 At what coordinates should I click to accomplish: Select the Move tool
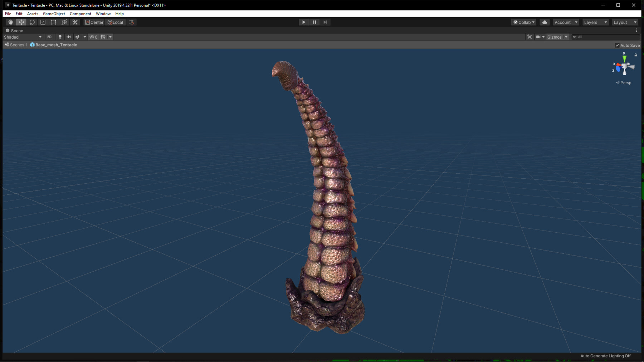pyautogui.click(x=21, y=22)
